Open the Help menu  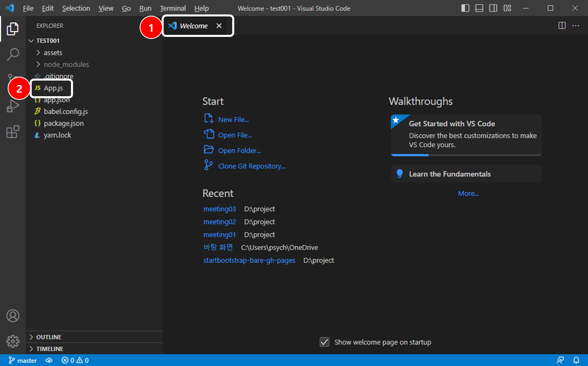tap(202, 8)
